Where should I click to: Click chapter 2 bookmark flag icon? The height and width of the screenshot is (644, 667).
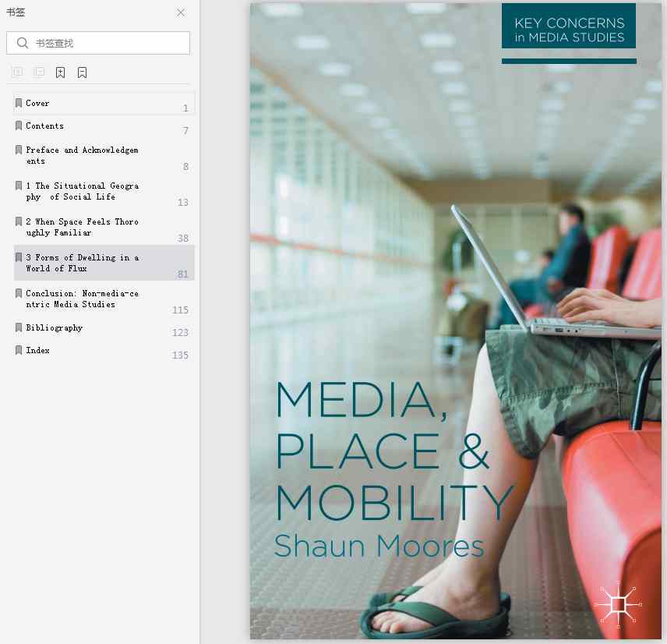pyautogui.click(x=19, y=221)
